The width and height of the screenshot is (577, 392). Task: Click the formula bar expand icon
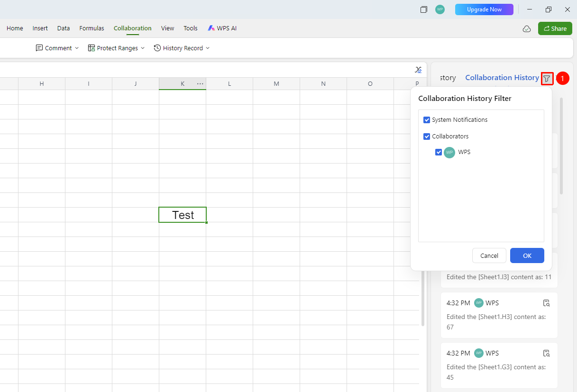pyautogui.click(x=418, y=70)
